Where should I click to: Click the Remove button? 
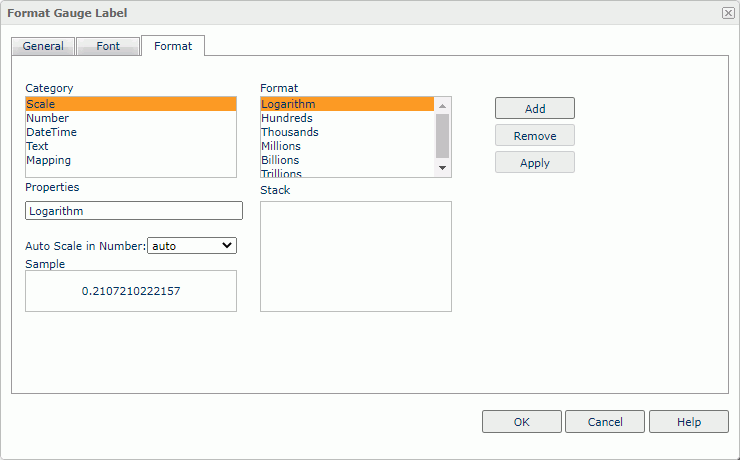(x=534, y=136)
